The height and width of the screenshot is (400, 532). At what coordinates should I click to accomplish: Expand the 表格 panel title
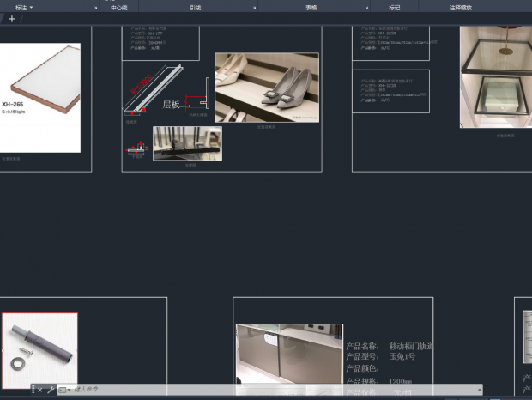[x=311, y=7]
